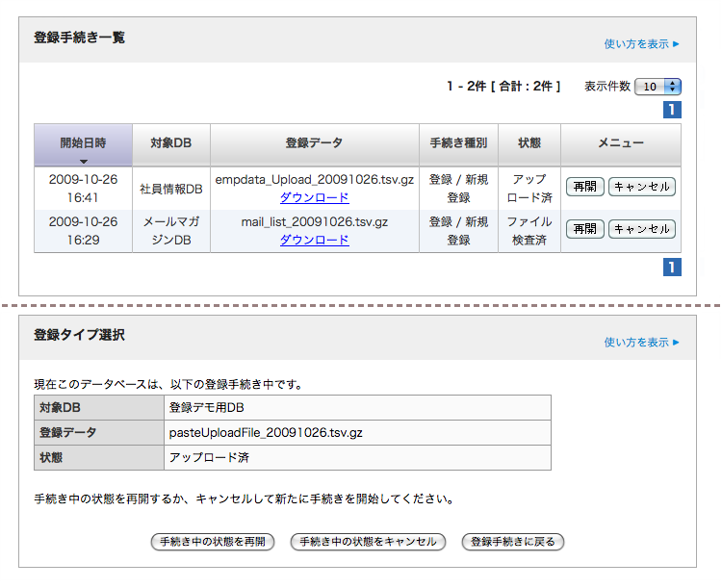This screenshot has width=722, height=588.
Task: Click the 2009-10-26 16:29 date cell
Action: [84, 231]
